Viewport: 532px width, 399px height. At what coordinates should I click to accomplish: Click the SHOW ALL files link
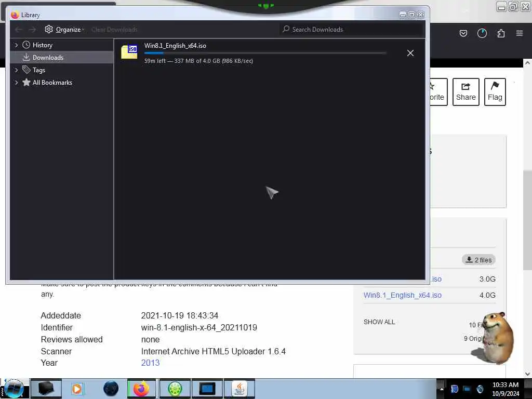pos(379,322)
